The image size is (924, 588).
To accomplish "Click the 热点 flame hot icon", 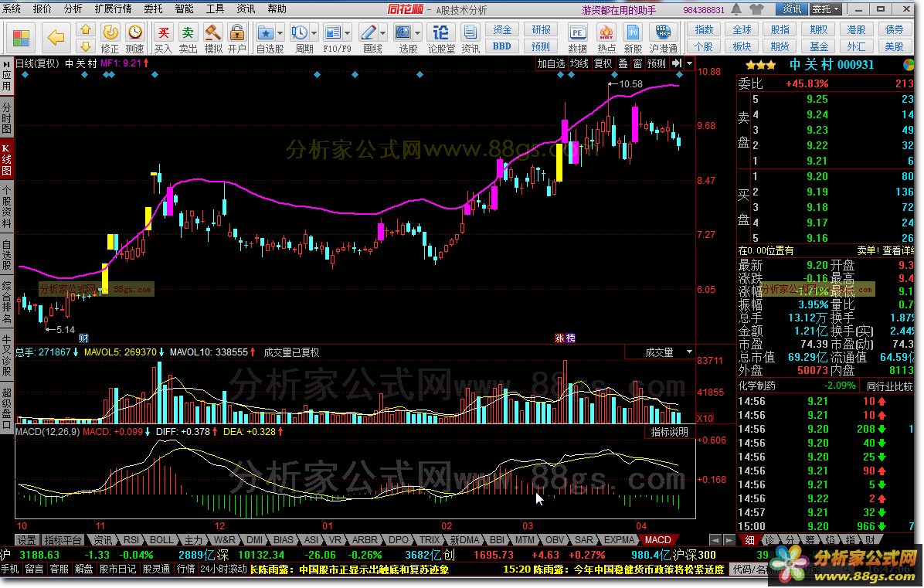I will pyautogui.click(x=606, y=32).
